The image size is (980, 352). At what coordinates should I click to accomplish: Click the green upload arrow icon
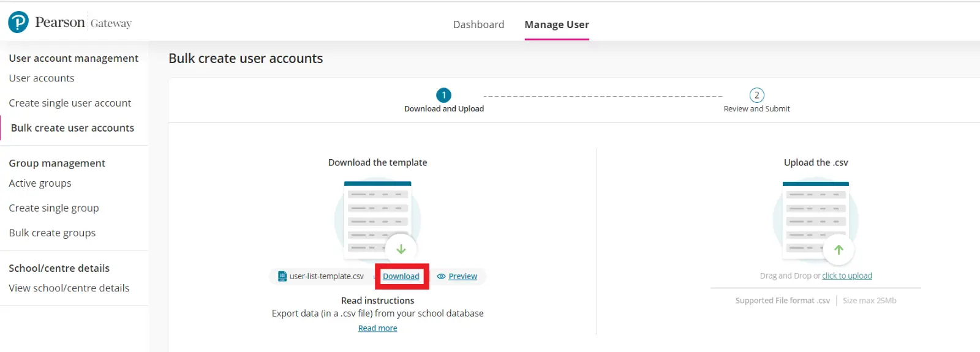tap(839, 249)
